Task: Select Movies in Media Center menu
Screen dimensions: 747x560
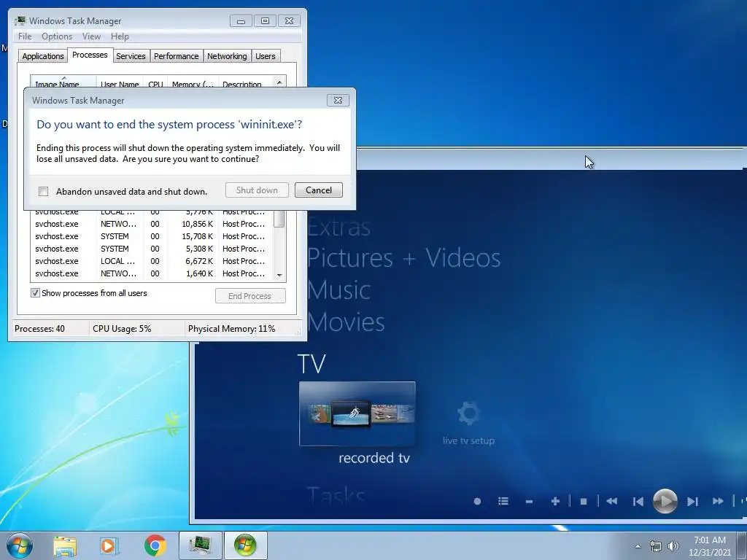Action: pos(346,322)
